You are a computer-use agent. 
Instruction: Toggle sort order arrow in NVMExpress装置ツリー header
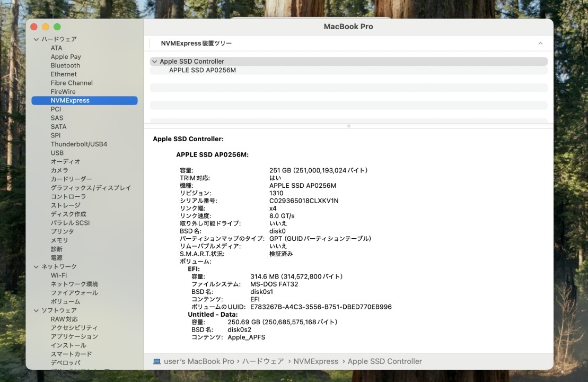(540, 44)
